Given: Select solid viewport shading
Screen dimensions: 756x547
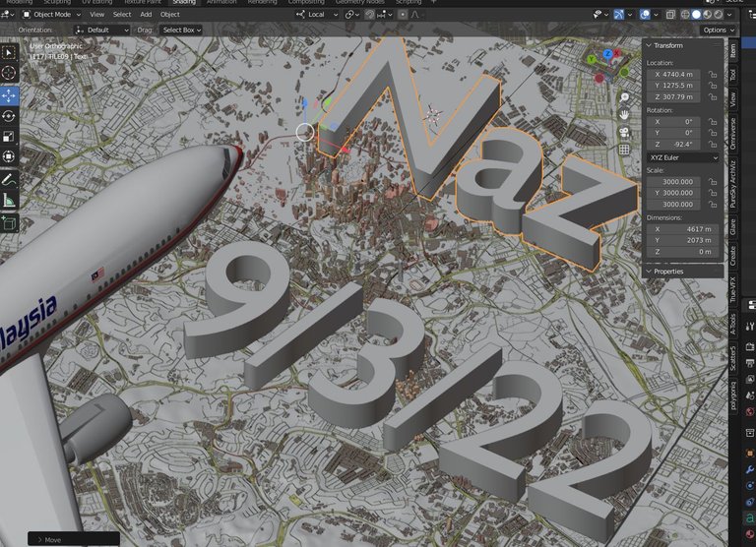Looking at the screenshot, I should [x=696, y=15].
